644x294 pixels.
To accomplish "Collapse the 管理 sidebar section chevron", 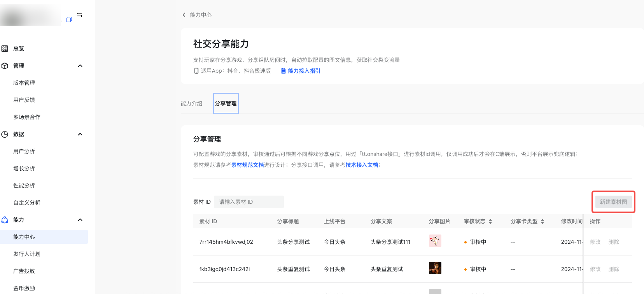I will click(80, 66).
